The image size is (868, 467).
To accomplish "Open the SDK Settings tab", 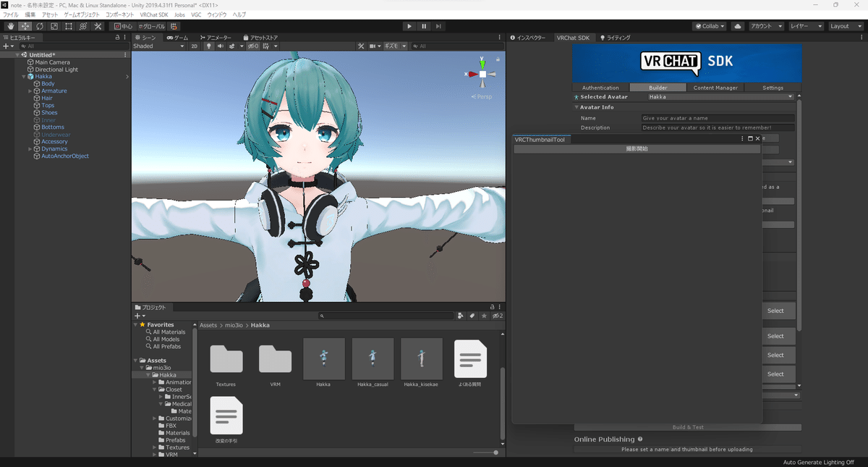I will (773, 88).
